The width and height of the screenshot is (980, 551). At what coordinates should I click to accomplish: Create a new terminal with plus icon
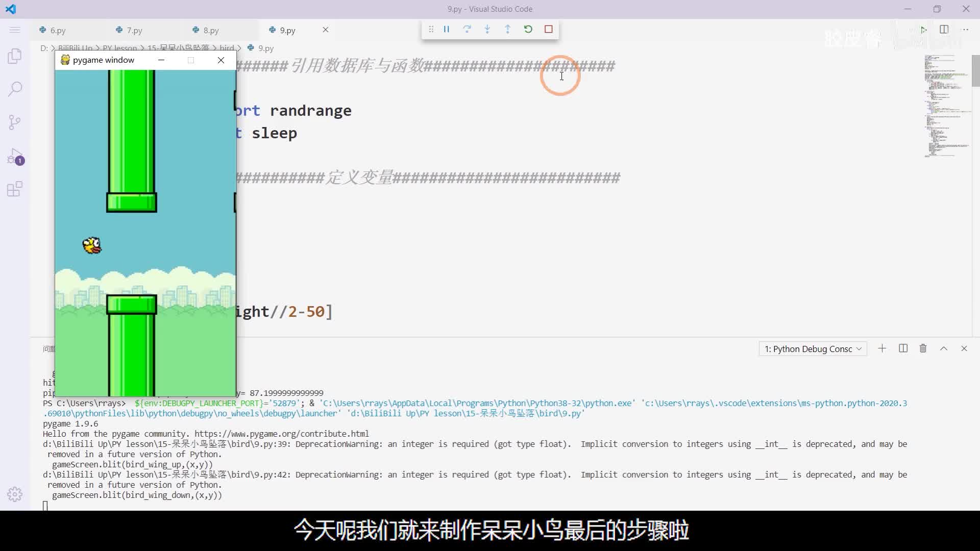click(882, 348)
